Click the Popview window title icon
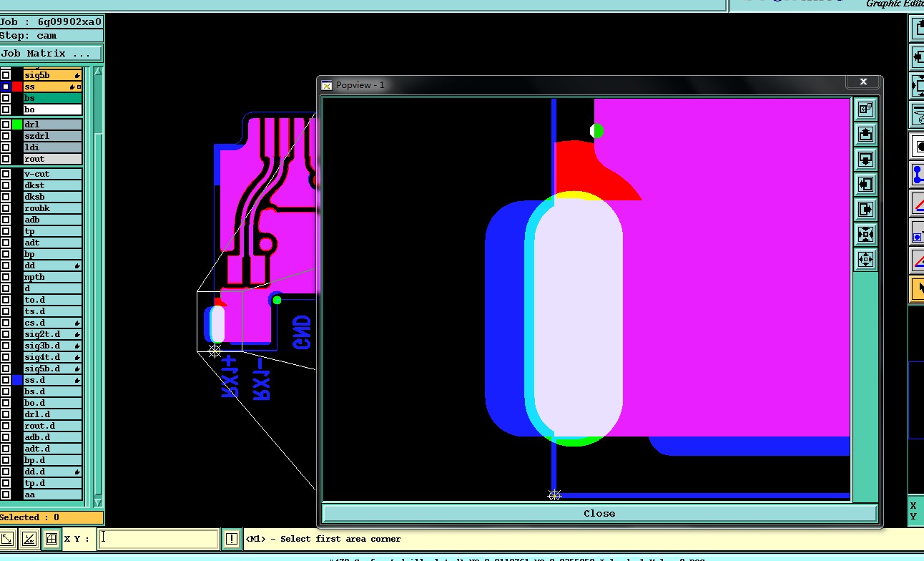 327,85
